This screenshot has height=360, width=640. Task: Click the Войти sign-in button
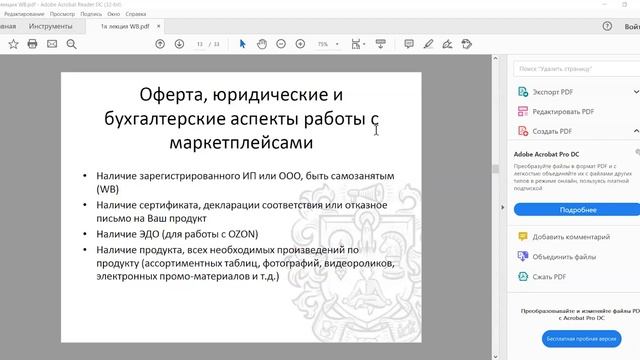point(632,27)
